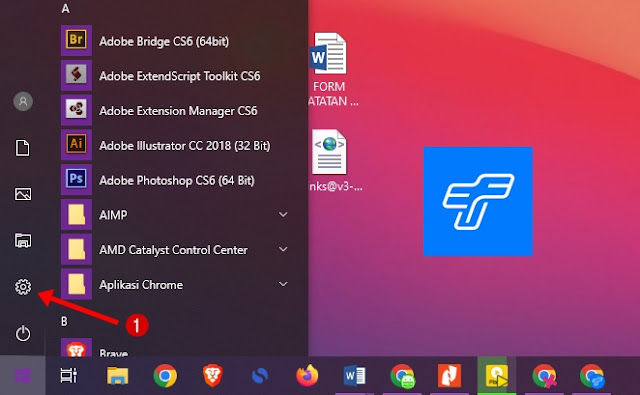Open Chrome with Android badge on taskbar
This screenshot has height=395, width=640.
coord(402,376)
